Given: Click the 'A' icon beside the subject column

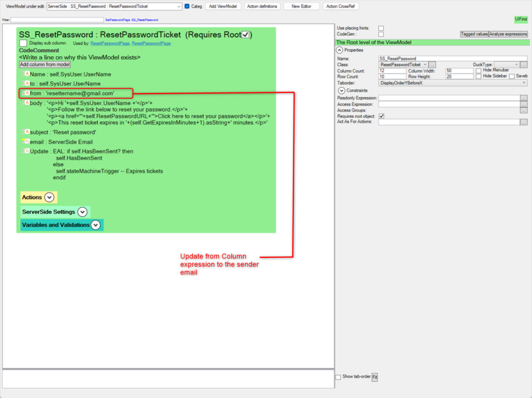Looking at the screenshot, I should pos(27,132).
